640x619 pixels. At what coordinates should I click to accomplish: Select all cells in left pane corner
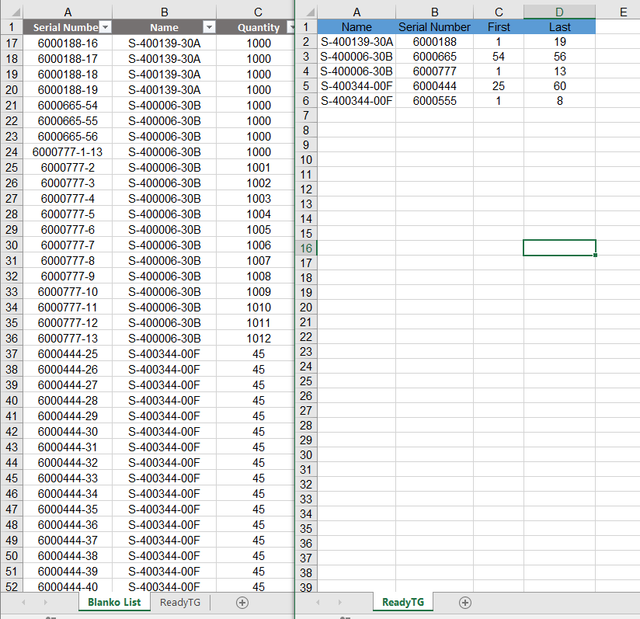pyautogui.click(x=11, y=12)
